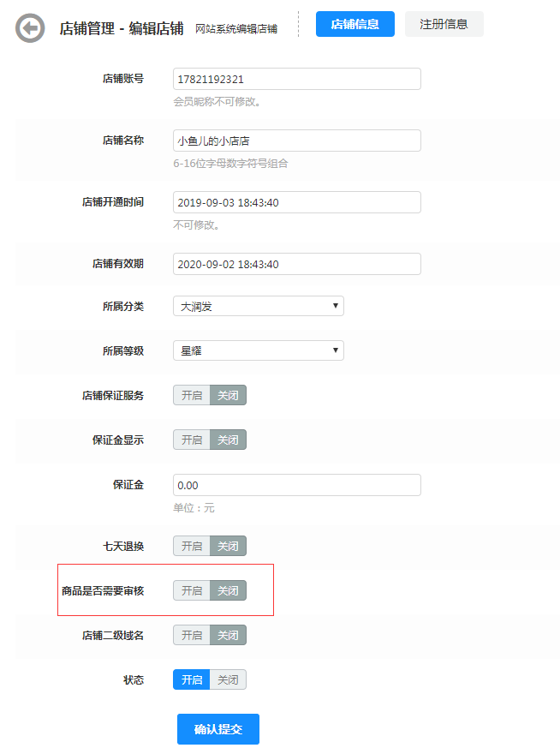
Task: Switch to the 店铺信息 tab
Action: click(x=354, y=24)
